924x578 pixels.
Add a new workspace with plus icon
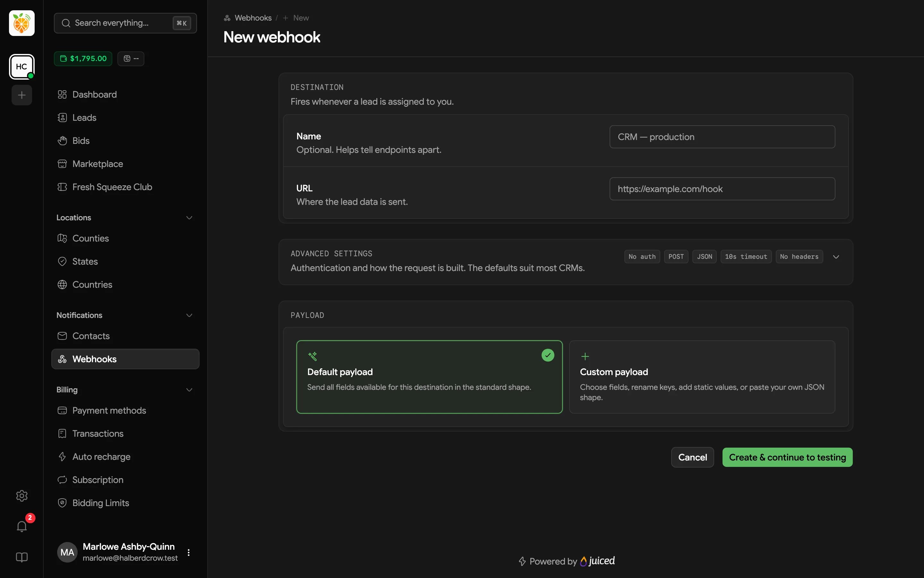pyautogui.click(x=22, y=95)
